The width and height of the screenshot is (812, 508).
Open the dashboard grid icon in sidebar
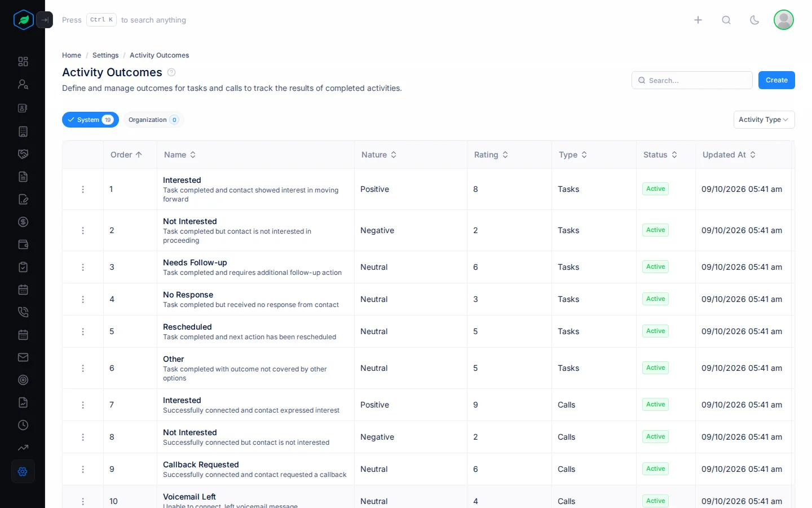pyautogui.click(x=23, y=62)
